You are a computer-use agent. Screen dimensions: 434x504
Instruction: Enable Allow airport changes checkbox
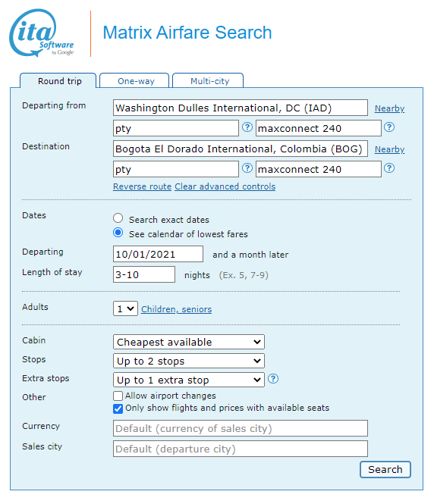click(118, 396)
